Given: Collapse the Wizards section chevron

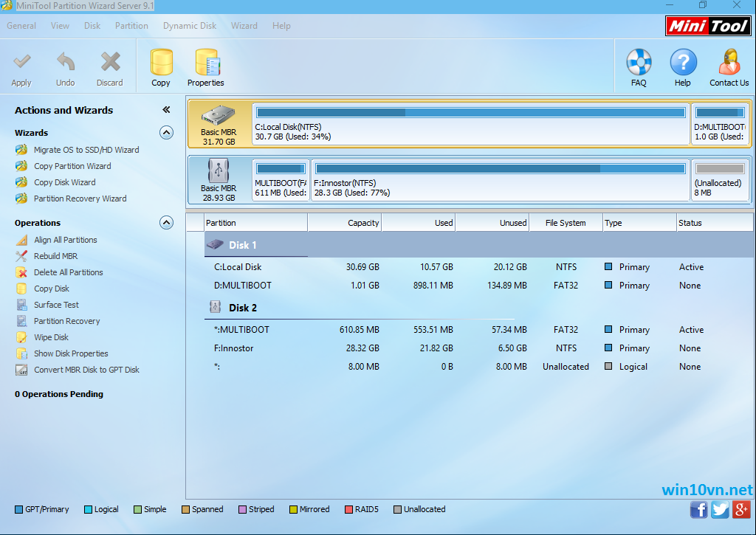Looking at the screenshot, I should [x=166, y=133].
